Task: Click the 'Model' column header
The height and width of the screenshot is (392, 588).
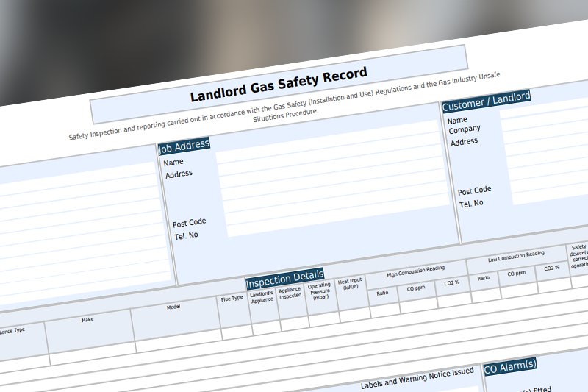Action: (x=173, y=307)
